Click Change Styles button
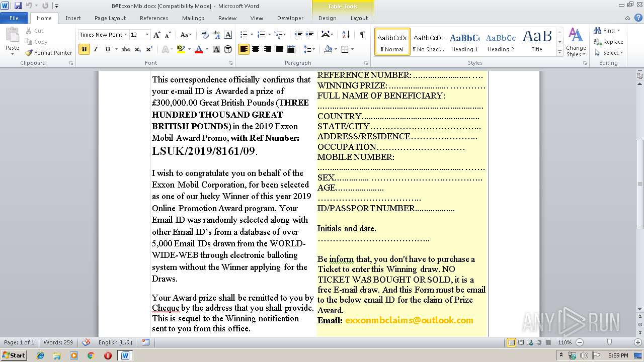This screenshot has height=362, width=644. [576, 42]
